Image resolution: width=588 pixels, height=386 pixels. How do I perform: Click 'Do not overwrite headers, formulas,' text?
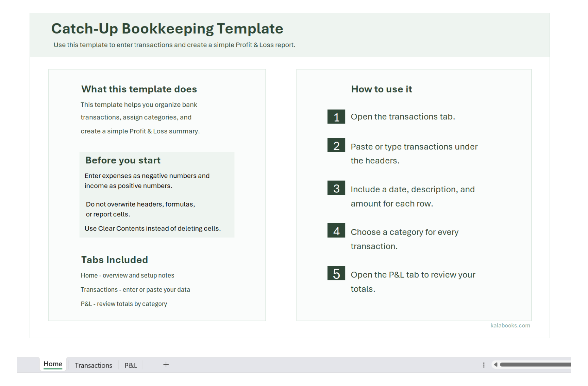click(x=140, y=204)
